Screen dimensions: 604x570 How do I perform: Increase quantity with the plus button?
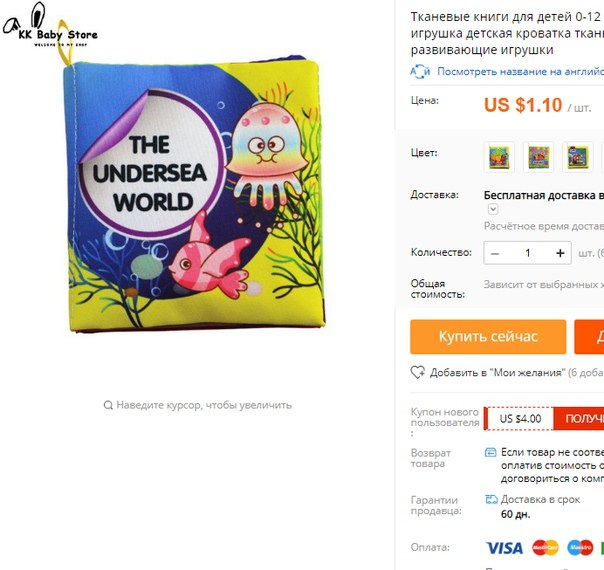click(560, 253)
